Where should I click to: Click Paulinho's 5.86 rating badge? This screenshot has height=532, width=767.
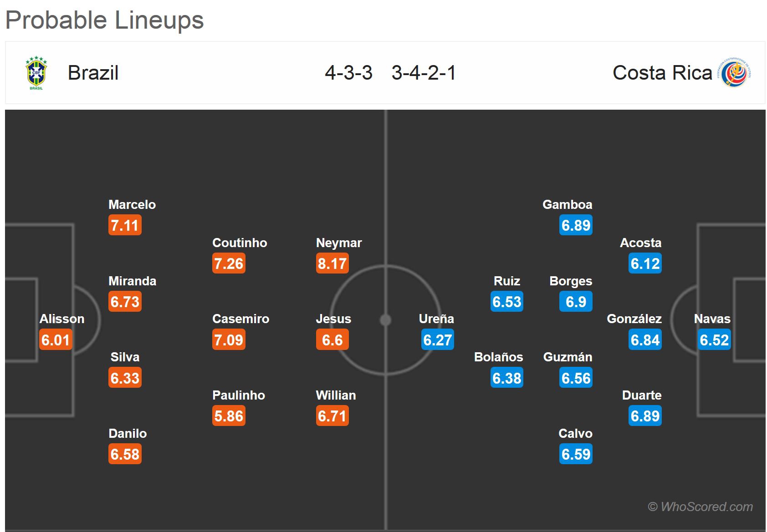pyautogui.click(x=229, y=416)
